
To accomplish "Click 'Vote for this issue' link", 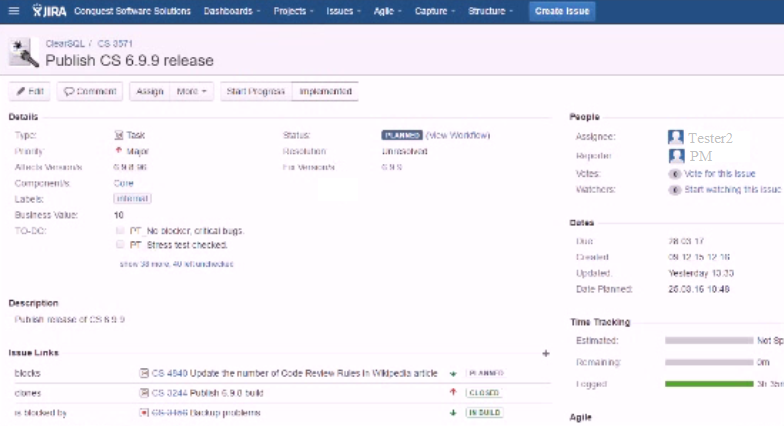I will (720, 174).
